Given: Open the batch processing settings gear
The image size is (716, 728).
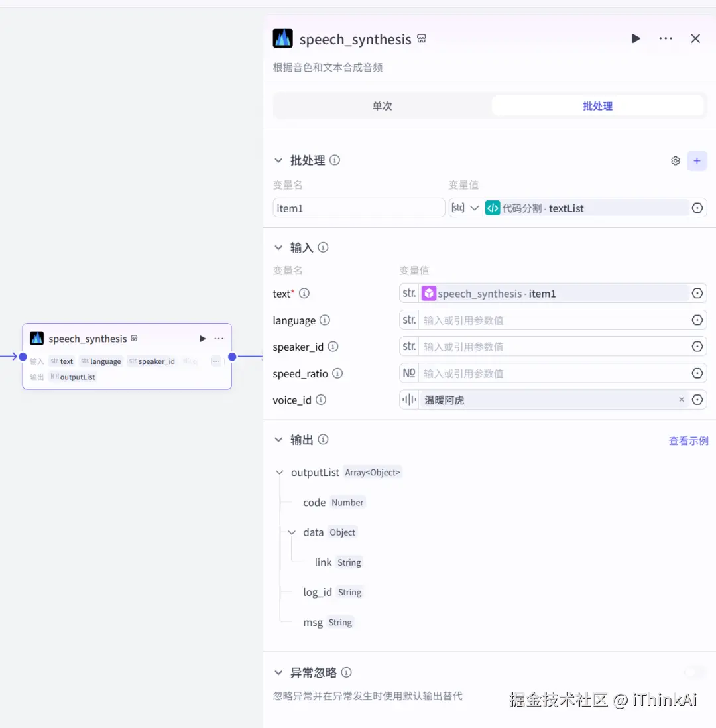Looking at the screenshot, I should (675, 160).
